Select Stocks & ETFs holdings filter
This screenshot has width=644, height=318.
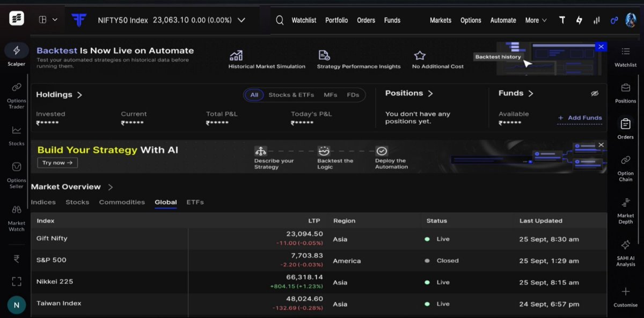click(291, 95)
